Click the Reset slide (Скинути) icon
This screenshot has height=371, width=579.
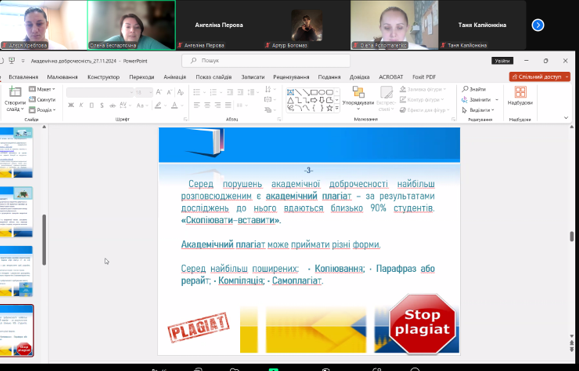(x=32, y=99)
